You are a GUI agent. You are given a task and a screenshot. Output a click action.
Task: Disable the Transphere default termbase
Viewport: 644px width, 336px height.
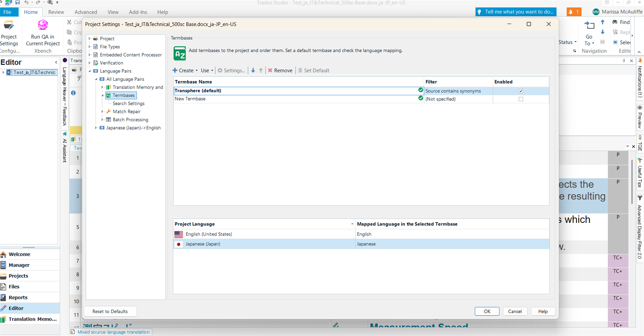[x=521, y=91]
